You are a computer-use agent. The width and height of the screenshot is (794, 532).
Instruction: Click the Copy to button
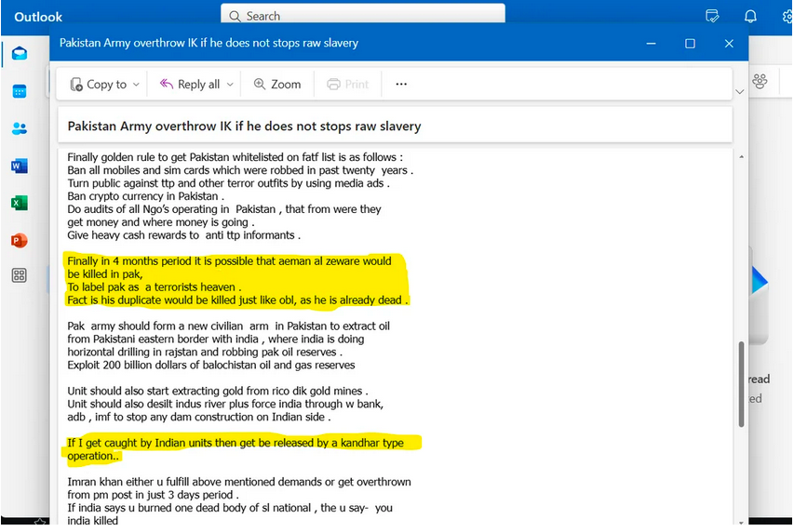(x=99, y=85)
